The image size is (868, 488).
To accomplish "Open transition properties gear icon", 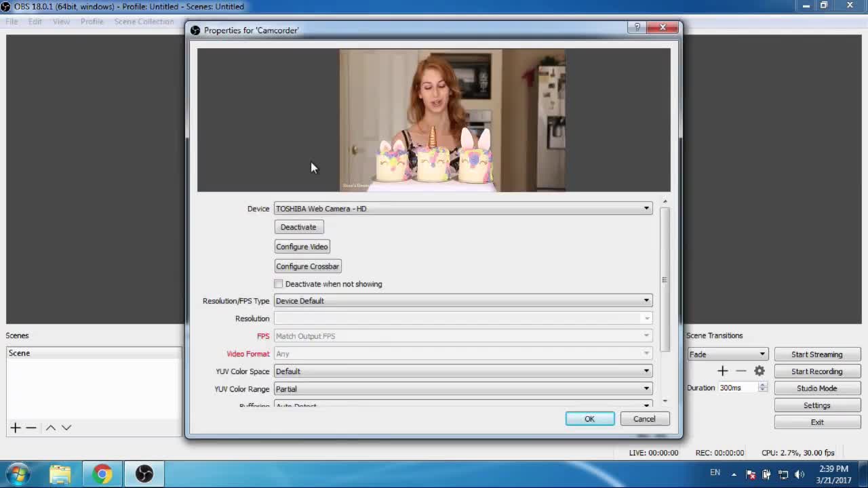I will point(759,371).
